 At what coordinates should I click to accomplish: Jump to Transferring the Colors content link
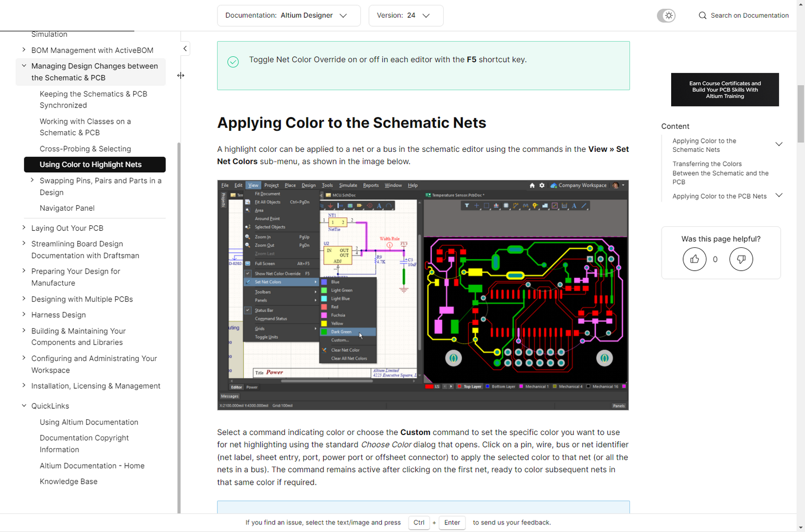(720, 173)
